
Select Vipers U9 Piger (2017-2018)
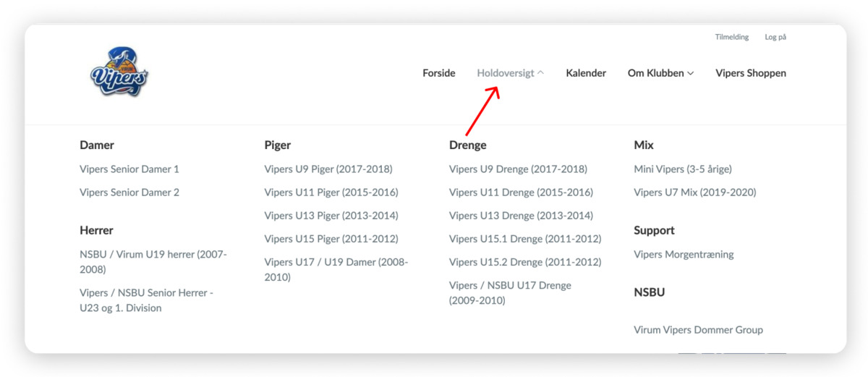pyautogui.click(x=328, y=169)
